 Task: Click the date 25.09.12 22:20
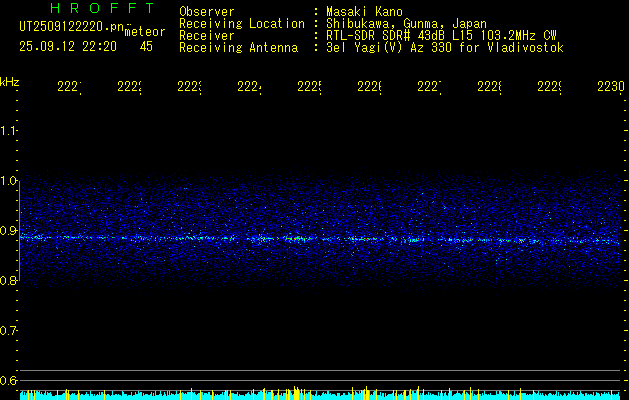pyautogui.click(x=68, y=47)
